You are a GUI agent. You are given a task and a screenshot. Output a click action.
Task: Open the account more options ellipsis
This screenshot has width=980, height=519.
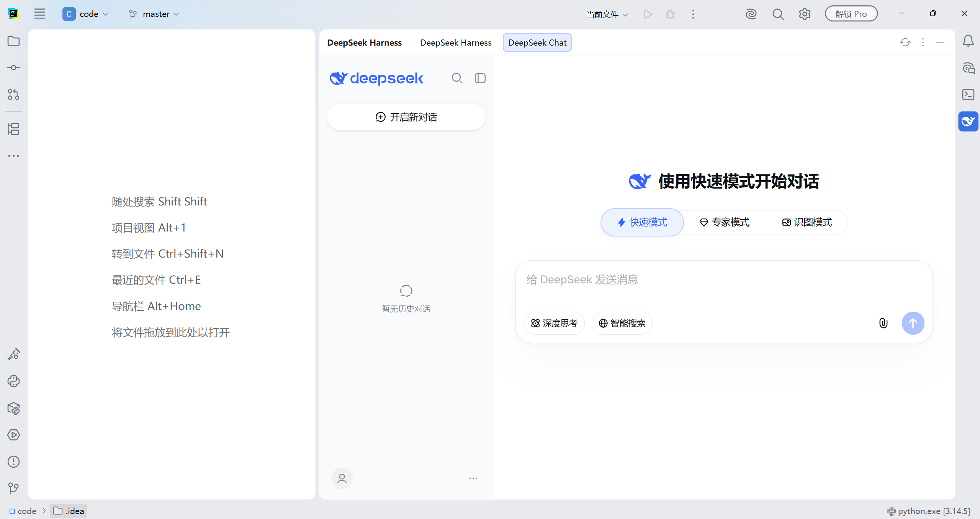click(x=473, y=478)
